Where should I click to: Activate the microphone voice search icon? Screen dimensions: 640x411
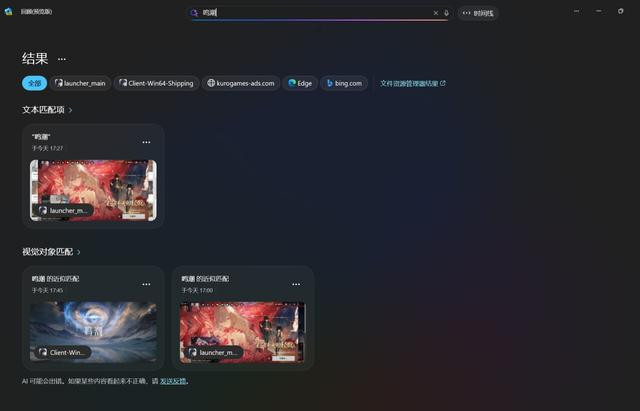(x=446, y=13)
